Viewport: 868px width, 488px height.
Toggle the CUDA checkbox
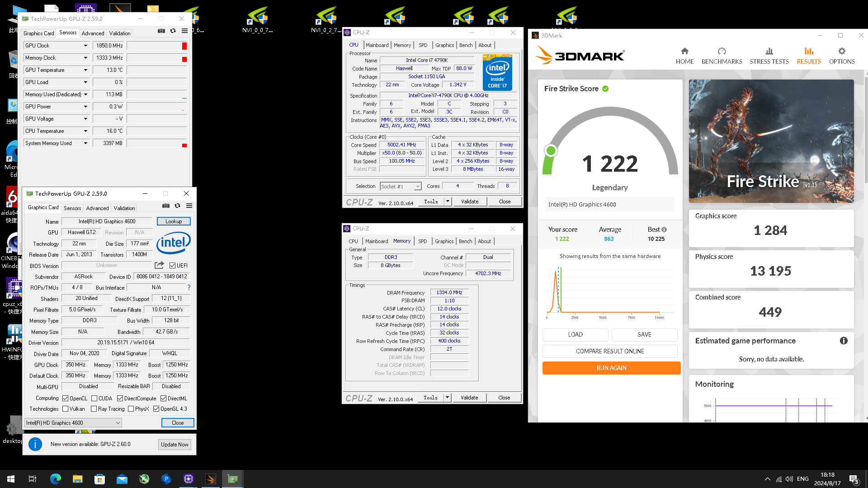click(x=94, y=398)
